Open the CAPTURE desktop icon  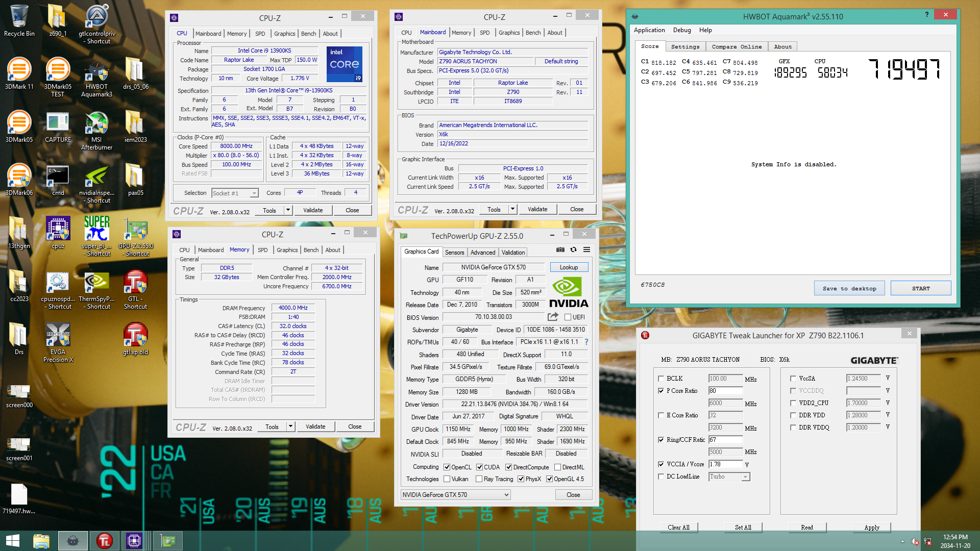[x=58, y=127]
